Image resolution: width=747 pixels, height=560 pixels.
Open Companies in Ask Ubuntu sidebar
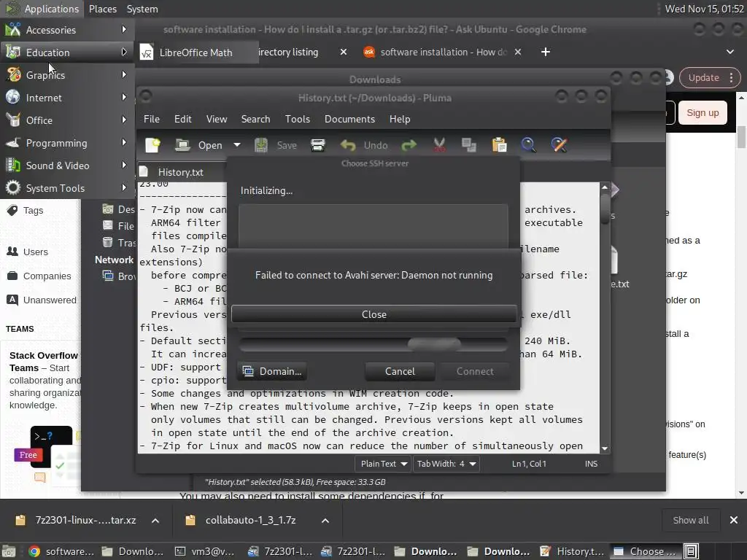tap(47, 276)
